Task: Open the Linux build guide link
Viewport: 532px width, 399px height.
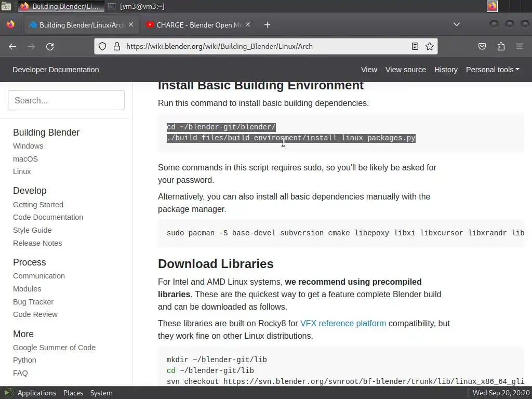Action: click(x=22, y=171)
